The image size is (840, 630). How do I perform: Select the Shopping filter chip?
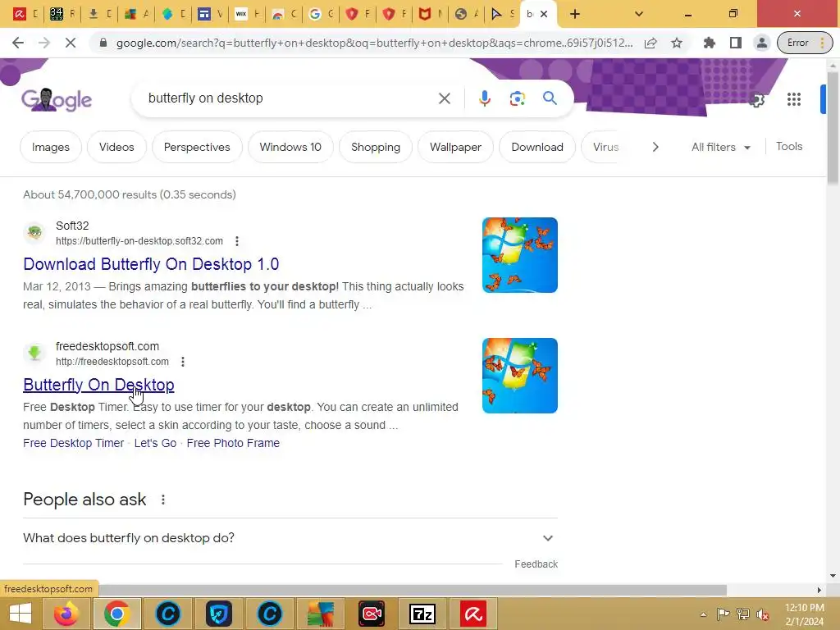pos(376,147)
